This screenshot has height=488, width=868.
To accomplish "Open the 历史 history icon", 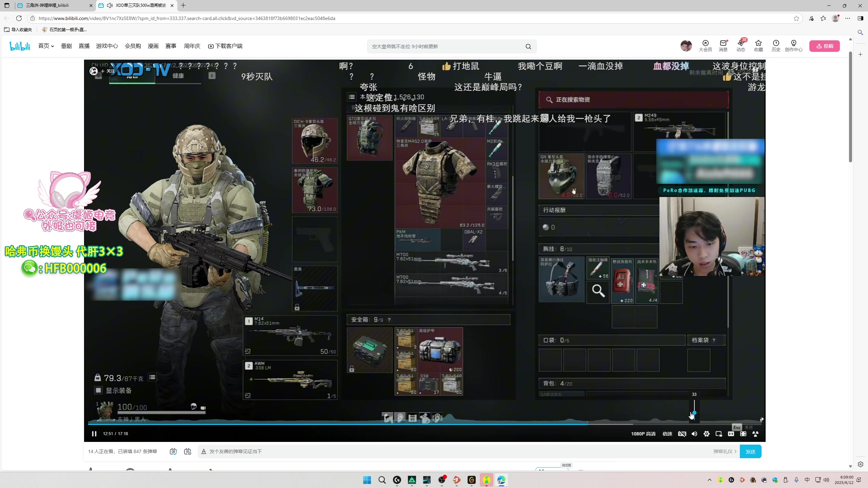I will coord(776,46).
